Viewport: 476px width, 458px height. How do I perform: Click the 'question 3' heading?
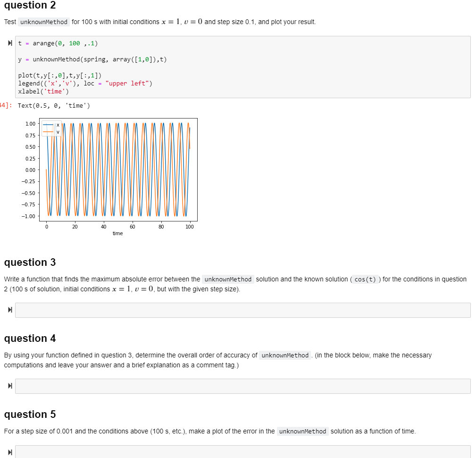click(30, 262)
